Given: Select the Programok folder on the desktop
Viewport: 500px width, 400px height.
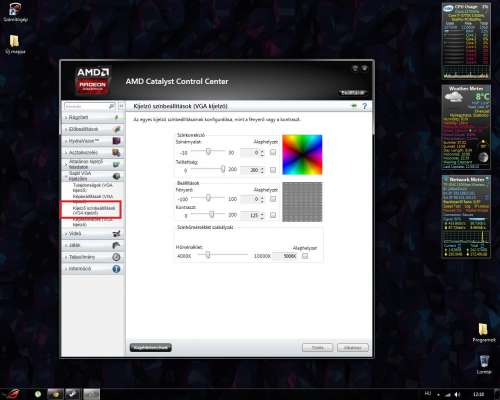Looking at the screenshot, I should tap(484, 332).
